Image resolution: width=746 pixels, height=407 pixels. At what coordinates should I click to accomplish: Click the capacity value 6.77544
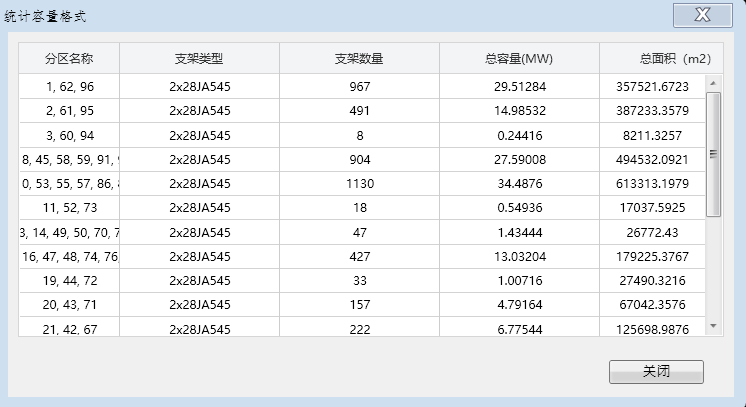(x=519, y=329)
